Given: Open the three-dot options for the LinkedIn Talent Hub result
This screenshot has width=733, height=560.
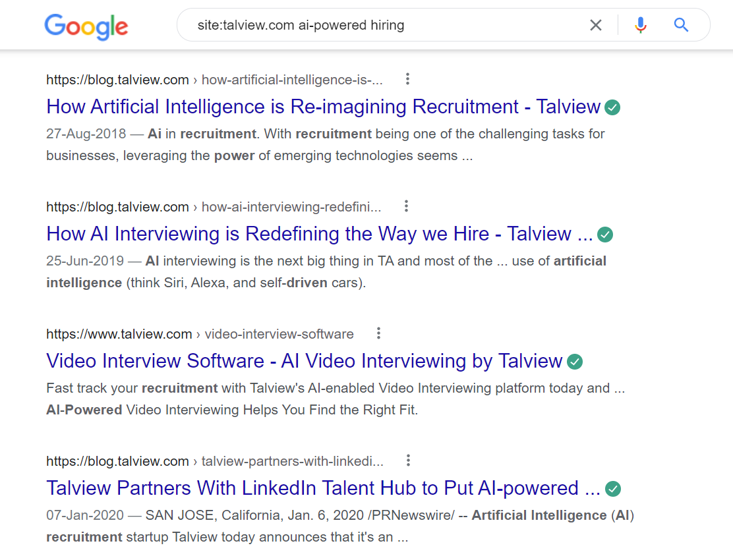Looking at the screenshot, I should [408, 461].
